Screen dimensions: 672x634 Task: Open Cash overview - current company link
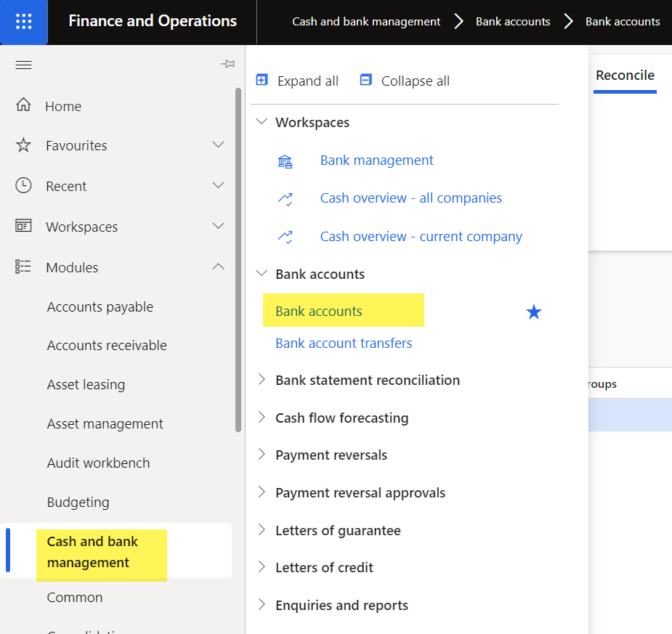pos(421,237)
